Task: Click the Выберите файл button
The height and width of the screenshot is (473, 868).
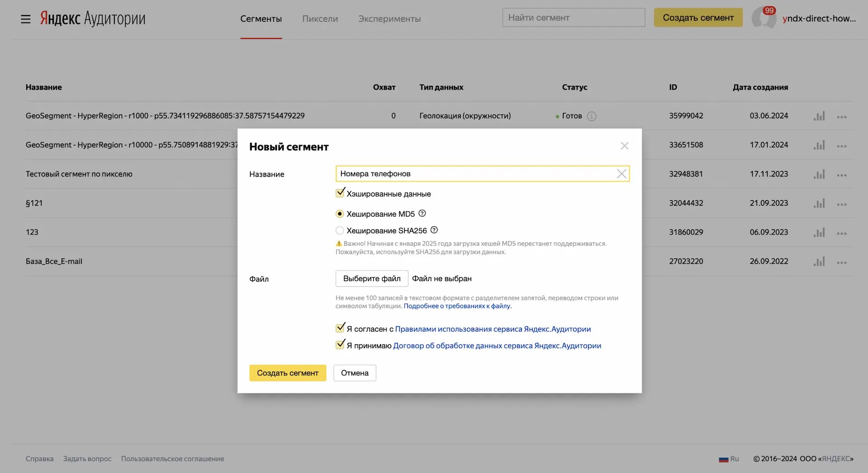Action: point(372,279)
